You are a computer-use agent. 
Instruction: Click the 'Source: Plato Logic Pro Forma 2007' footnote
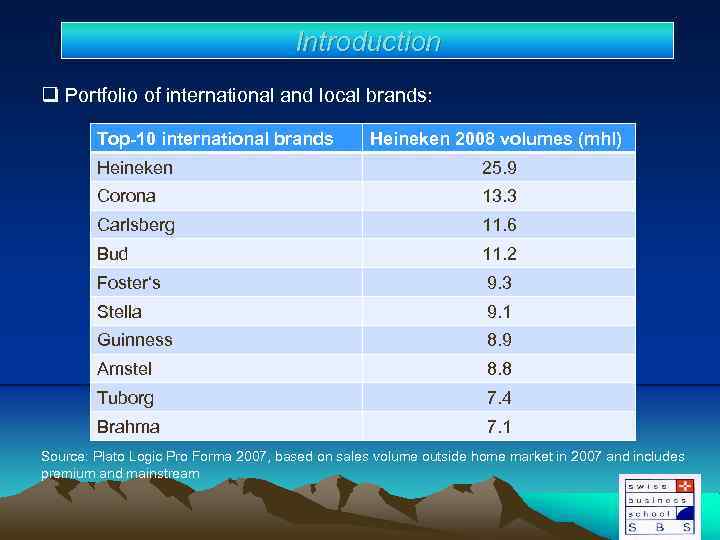[363, 465]
